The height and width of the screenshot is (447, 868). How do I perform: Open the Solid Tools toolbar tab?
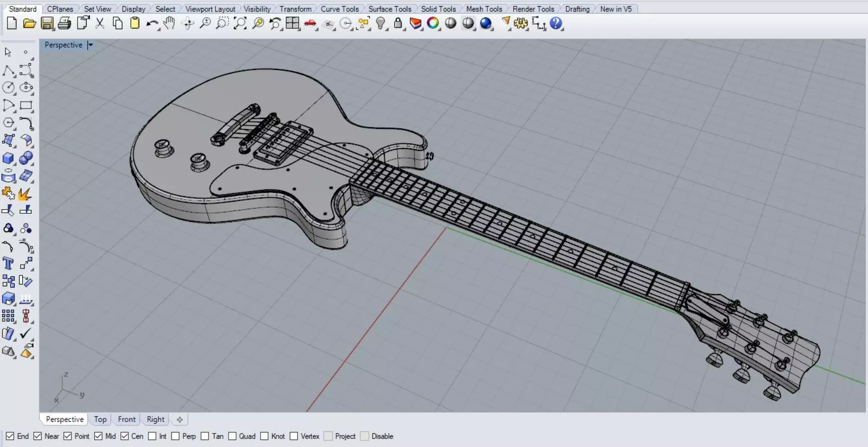(x=439, y=9)
